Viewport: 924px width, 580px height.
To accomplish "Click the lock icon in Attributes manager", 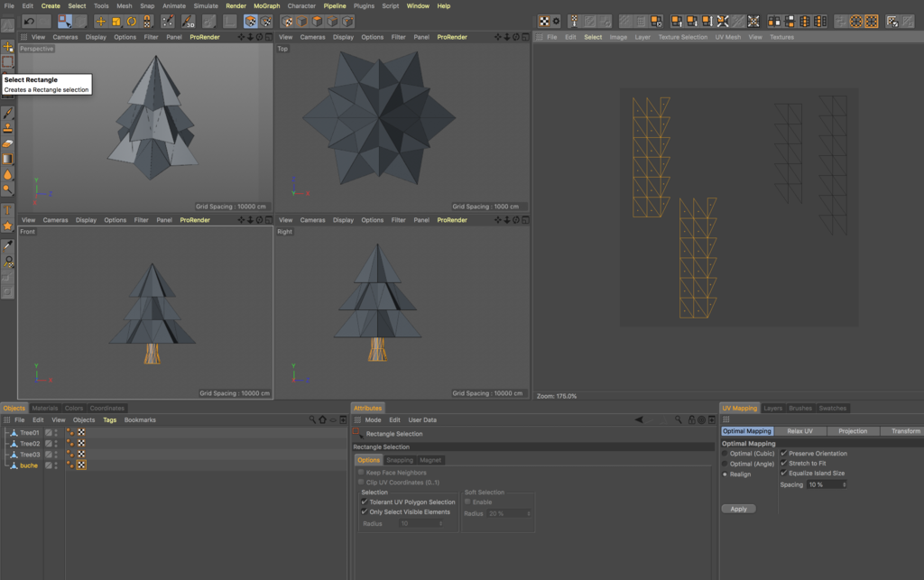I will click(691, 419).
